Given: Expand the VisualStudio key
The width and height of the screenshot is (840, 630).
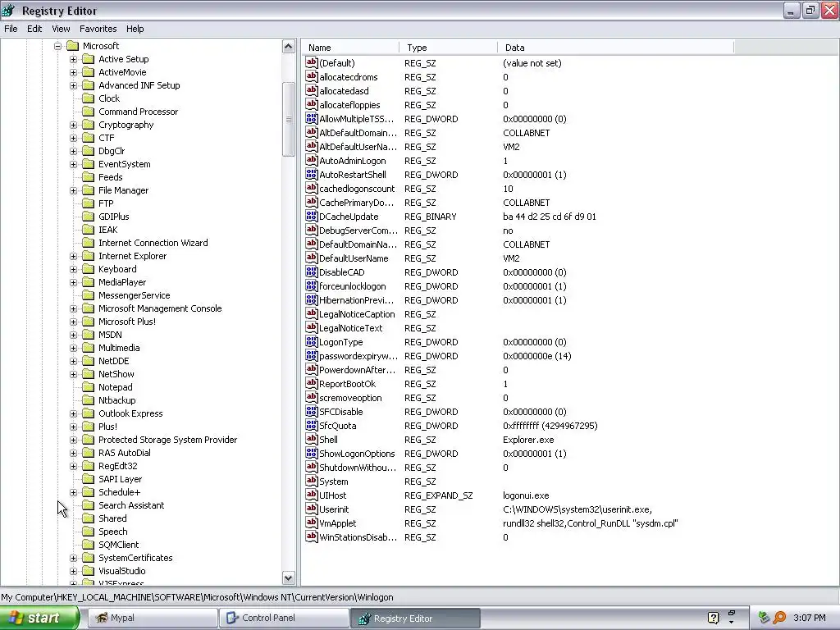Looking at the screenshot, I should (x=73, y=571).
